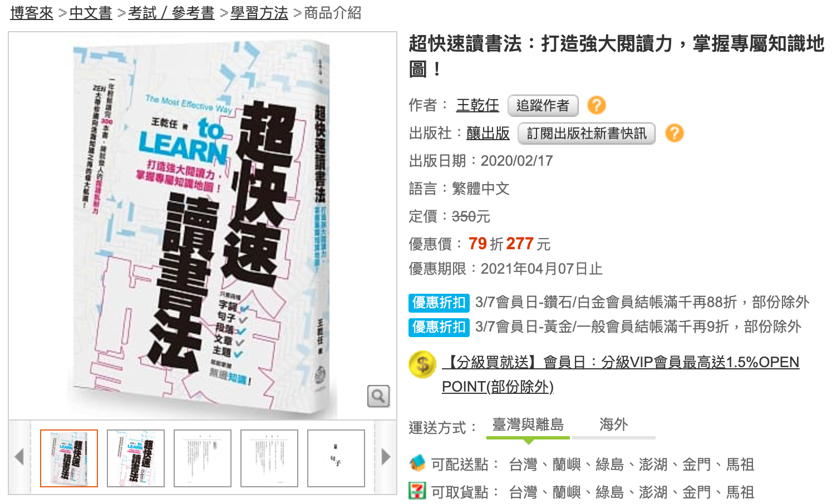
Task: Click the magnifier zoom icon on cover
Action: point(378,396)
